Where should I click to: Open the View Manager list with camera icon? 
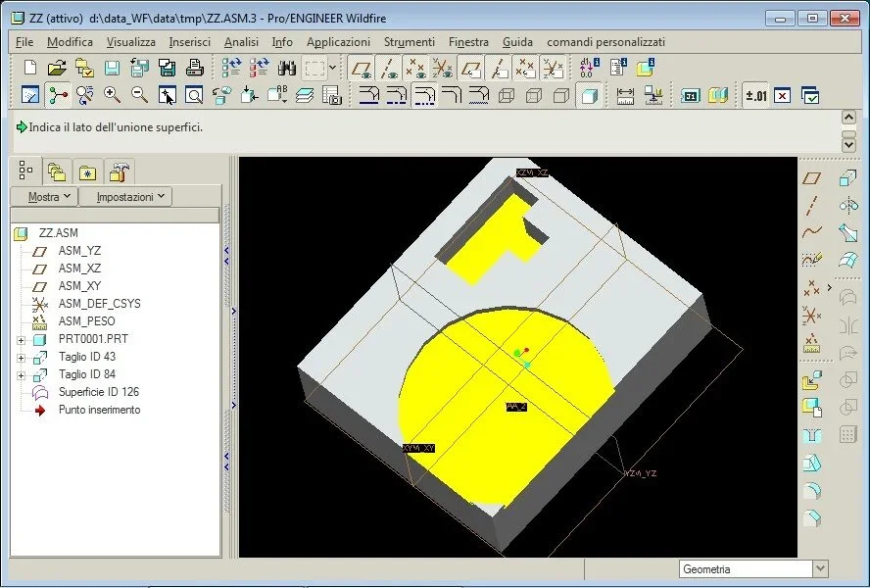pos(332,95)
